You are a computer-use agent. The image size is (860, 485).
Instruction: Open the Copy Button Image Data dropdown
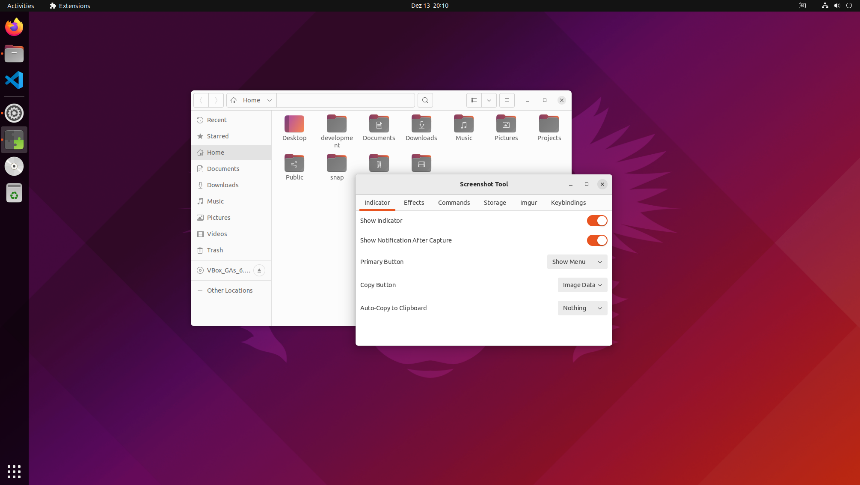[582, 285]
